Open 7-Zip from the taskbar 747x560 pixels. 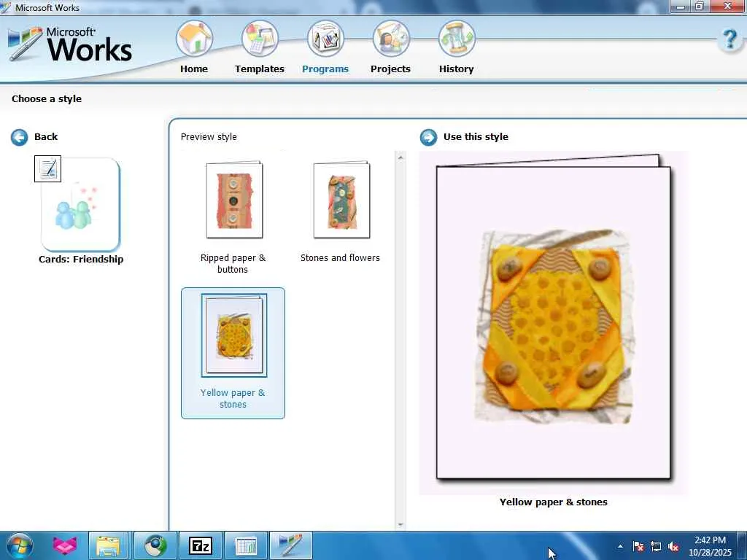(201, 545)
